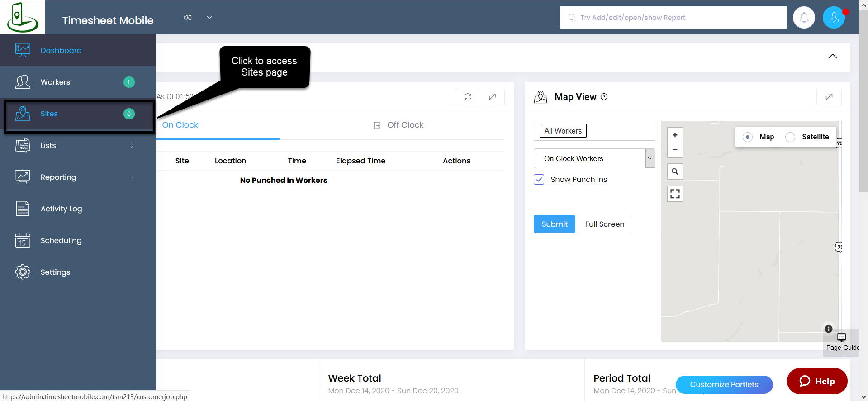Expand the On Clock workers panel to fullscreen
The height and width of the screenshot is (401, 868).
click(x=493, y=97)
